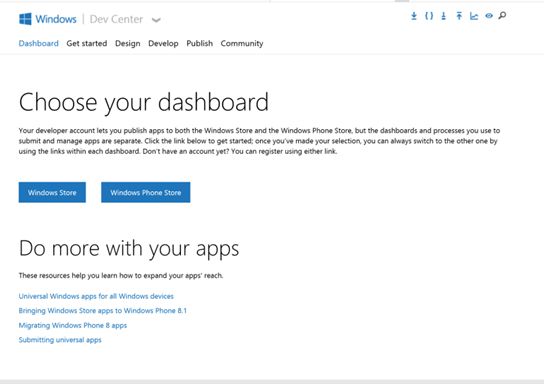Open the Get started menu
Viewport: 544px width, 384px height.
(87, 43)
